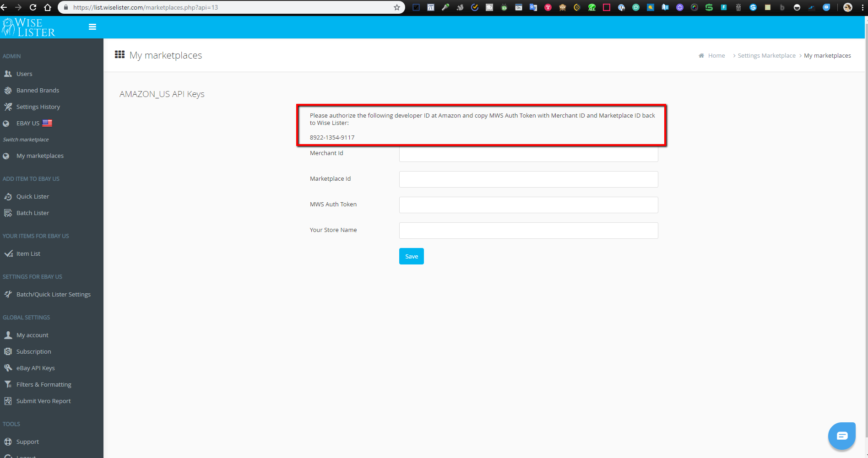Click the Wise Lister logo
This screenshot has width=868, height=458.
click(x=28, y=27)
